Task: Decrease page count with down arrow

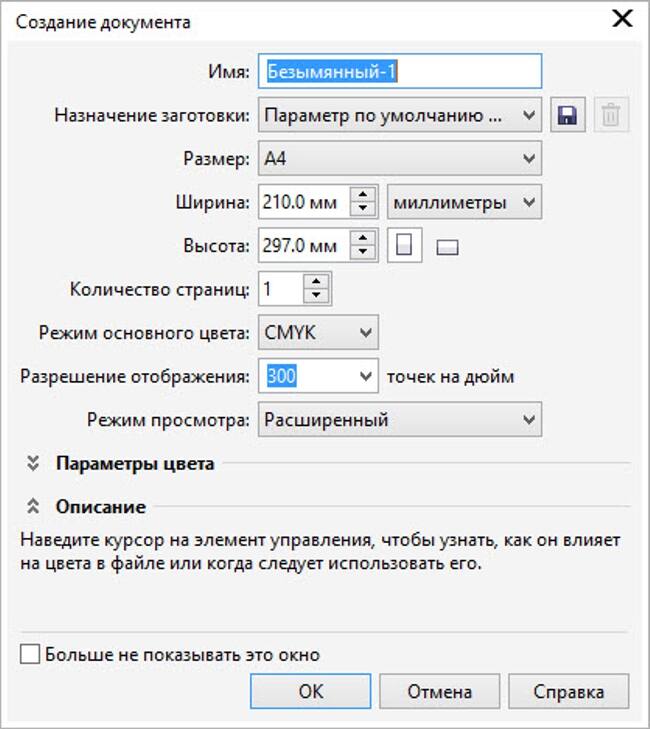Action: click(x=318, y=296)
